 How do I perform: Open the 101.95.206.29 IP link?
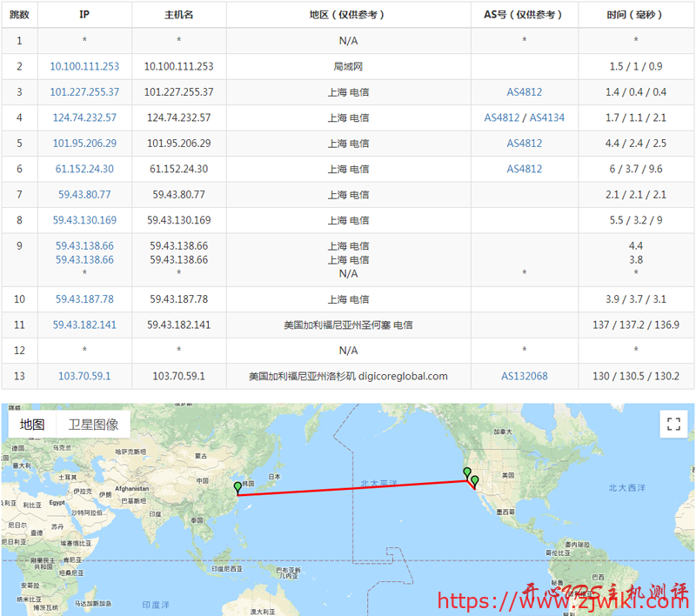84,144
